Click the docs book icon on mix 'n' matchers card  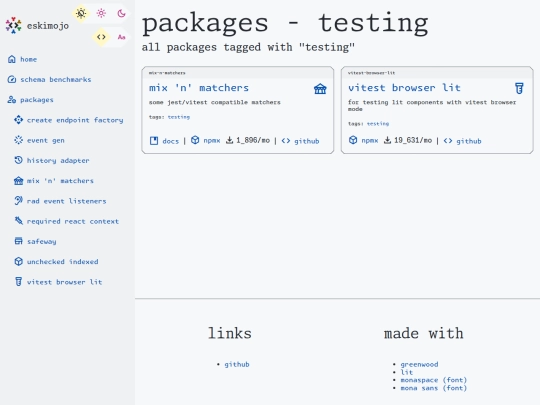click(x=154, y=141)
